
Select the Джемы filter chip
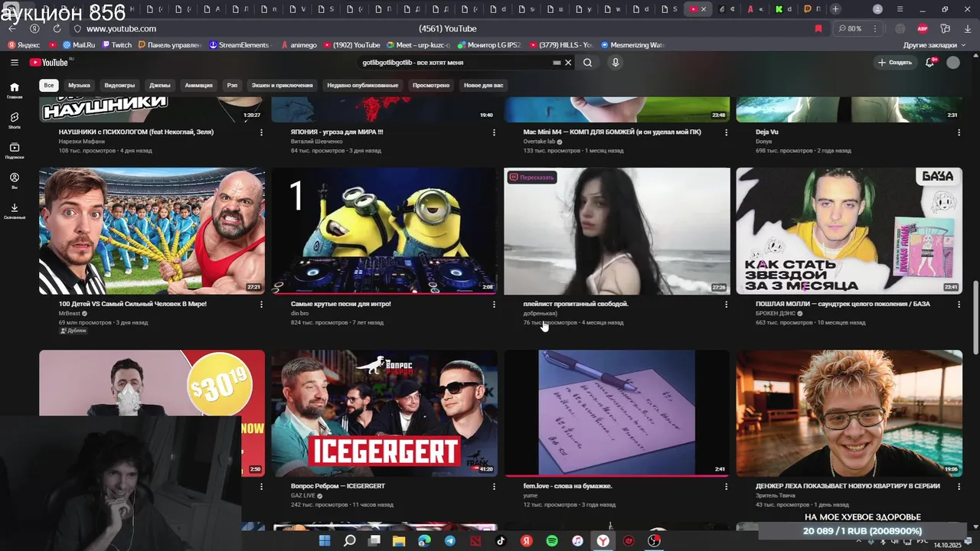tap(160, 85)
